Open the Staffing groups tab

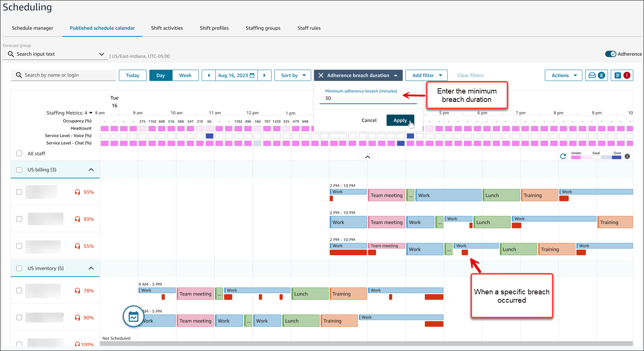(263, 28)
